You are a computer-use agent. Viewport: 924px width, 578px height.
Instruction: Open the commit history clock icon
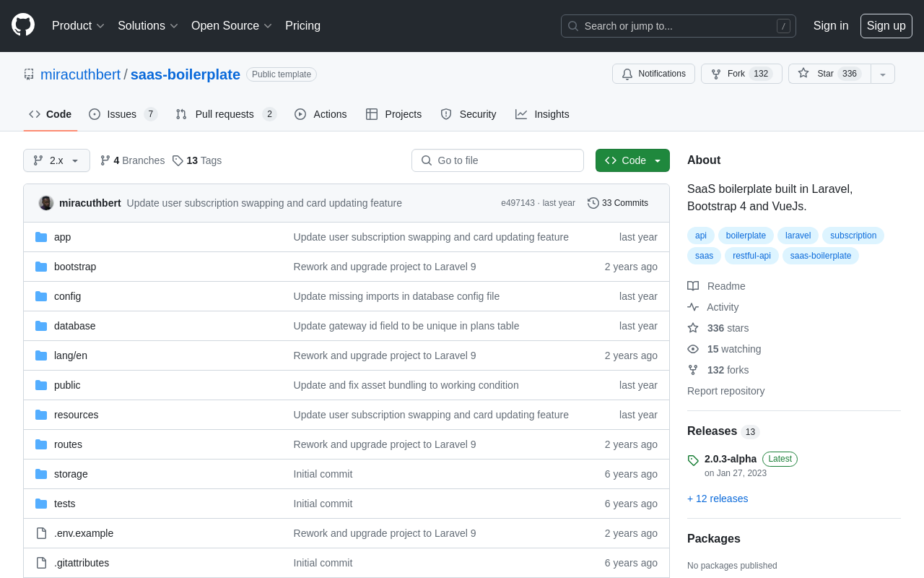click(x=593, y=203)
